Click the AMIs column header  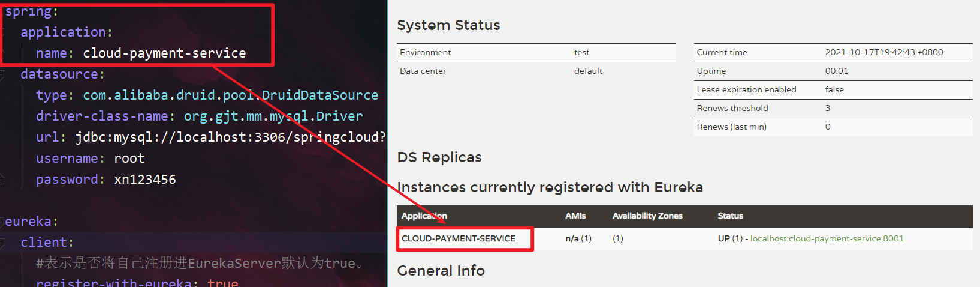pyautogui.click(x=575, y=216)
